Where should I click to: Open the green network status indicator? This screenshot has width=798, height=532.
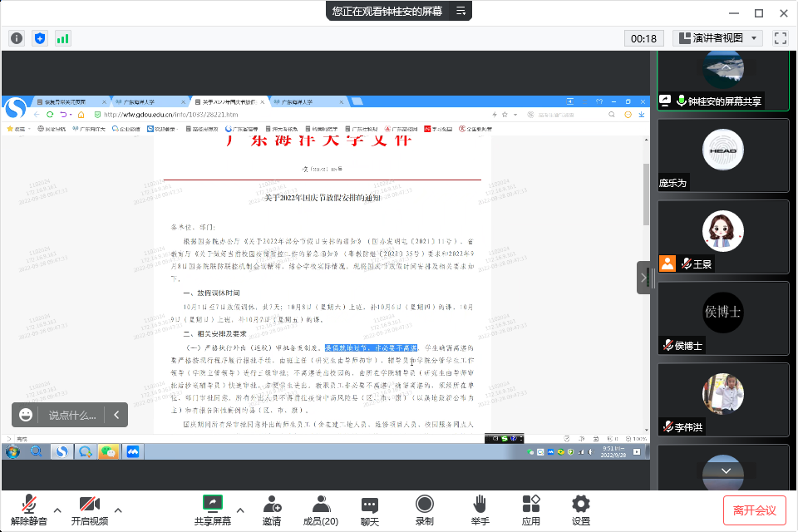63,38
